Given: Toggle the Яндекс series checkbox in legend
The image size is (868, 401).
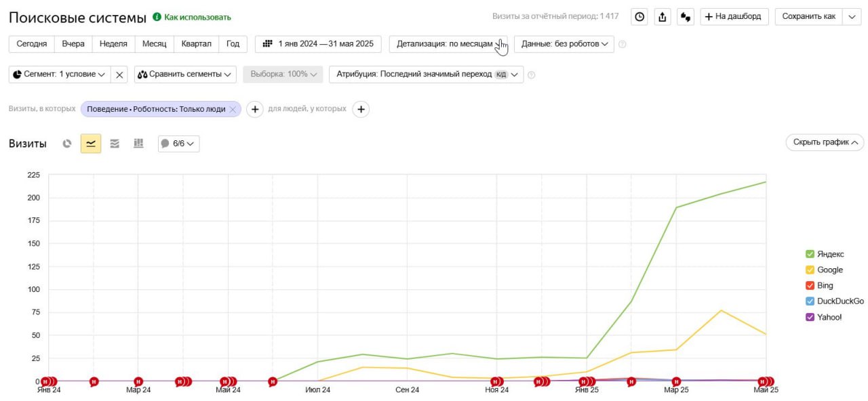Looking at the screenshot, I should point(810,254).
